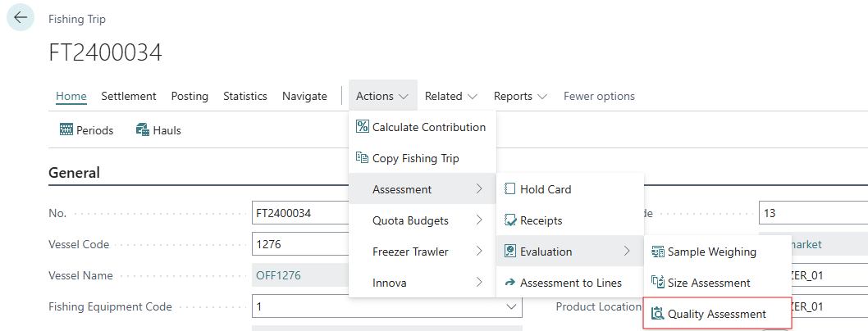
Task: Expand the Quota Budgets submenu
Action: tap(422, 220)
